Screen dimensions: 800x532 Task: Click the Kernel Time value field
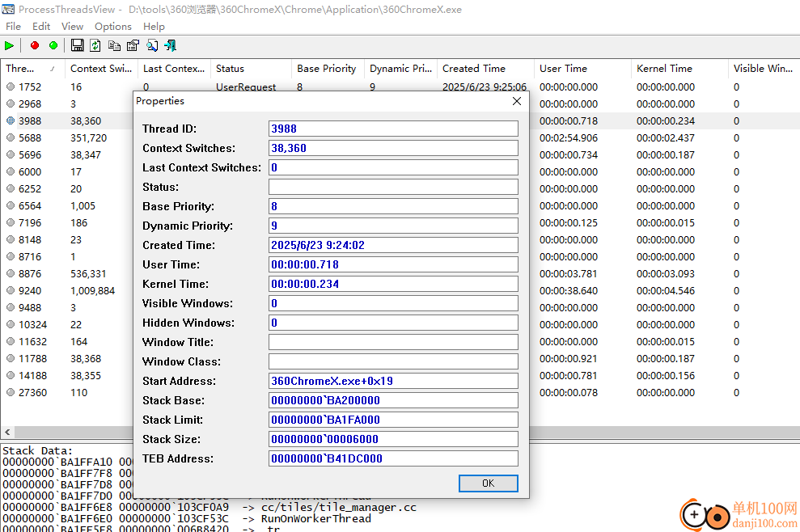393,284
